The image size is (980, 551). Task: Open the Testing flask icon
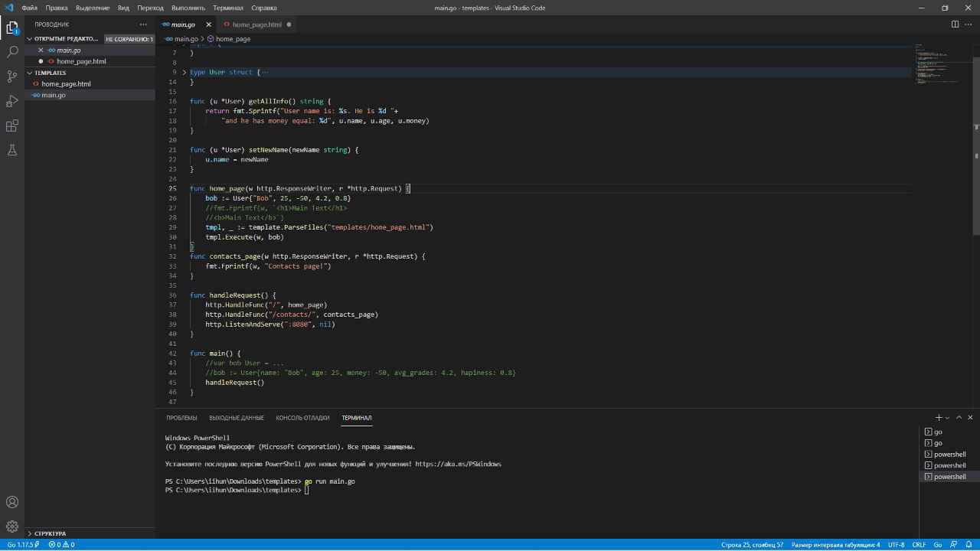coord(12,150)
